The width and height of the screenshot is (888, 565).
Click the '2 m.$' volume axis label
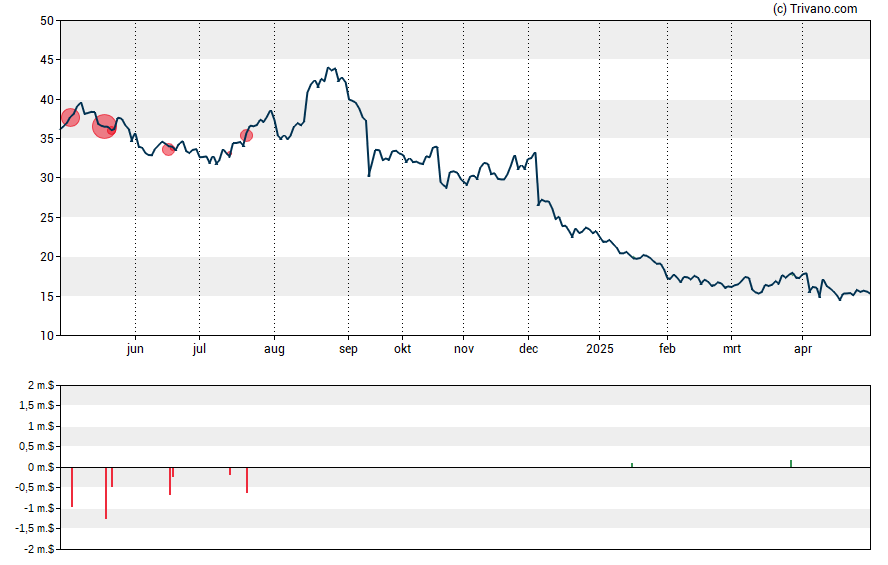(41, 386)
